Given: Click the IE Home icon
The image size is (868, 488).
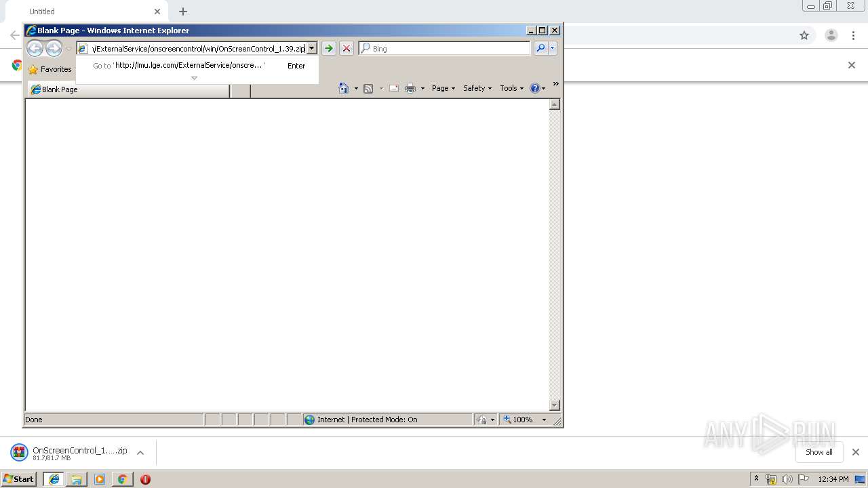Looking at the screenshot, I should pyautogui.click(x=344, y=88).
